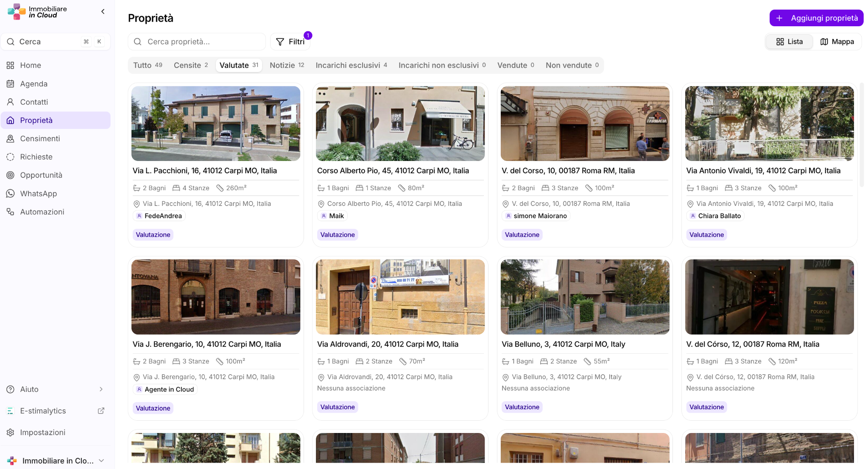The width and height of the screenshot is (868, 469).
Task: Open Via Antonio Vivaldi 19 property photo
Action: 770,124
